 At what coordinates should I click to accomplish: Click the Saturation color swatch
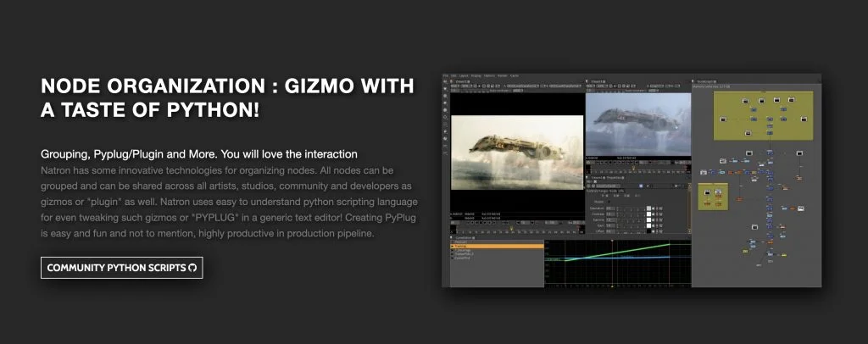tap(648, 208)
